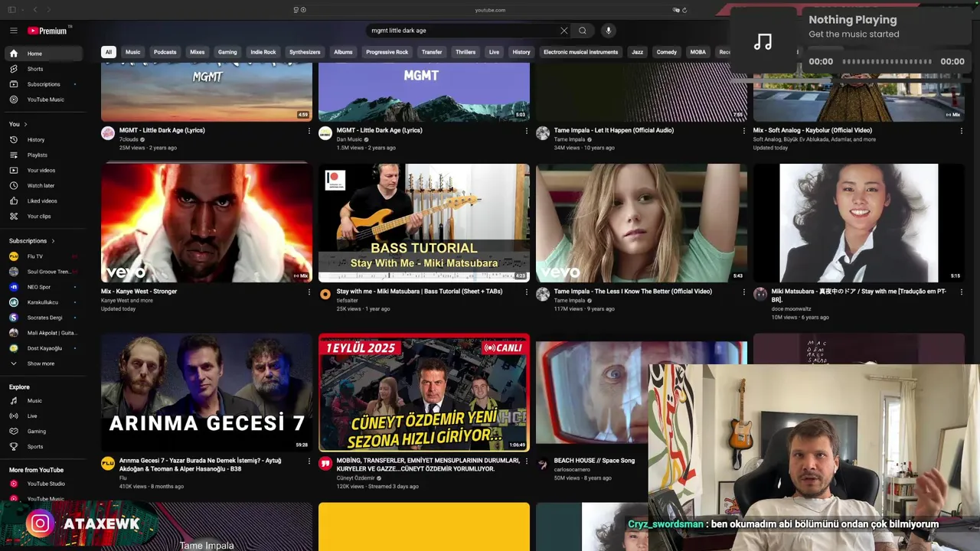Open the browser address bar
This screenshot has width=980, height=551.
(x=490, y=10)
